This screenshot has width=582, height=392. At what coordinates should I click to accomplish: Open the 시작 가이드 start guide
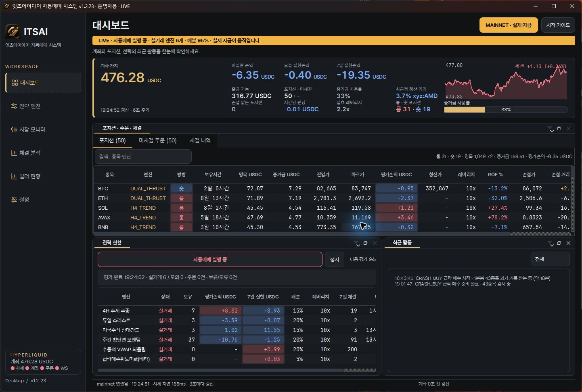(558, 25)
